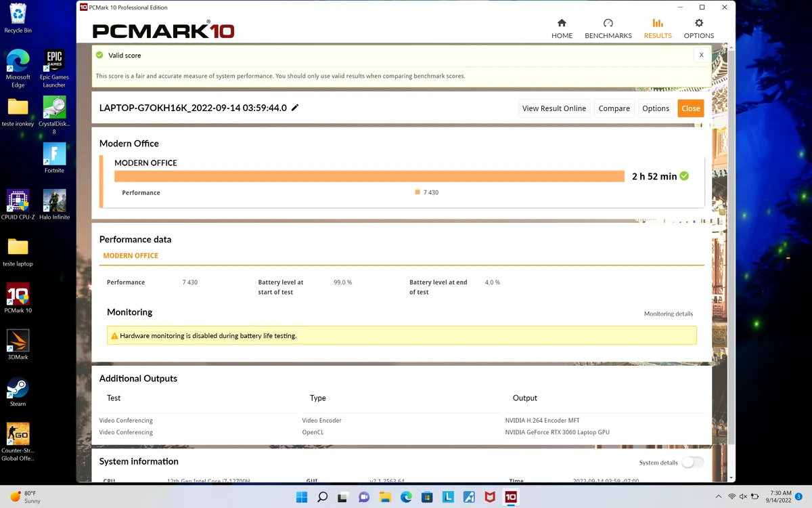Open the weather widget showing 80°F Sunny
Image resolution: width=812 pixels, height=508 pixels.
click(x=26, y=496)
